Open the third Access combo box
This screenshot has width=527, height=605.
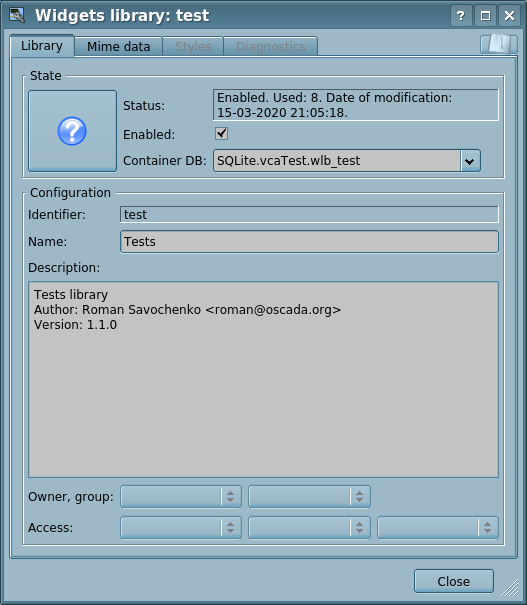(438, 527)
